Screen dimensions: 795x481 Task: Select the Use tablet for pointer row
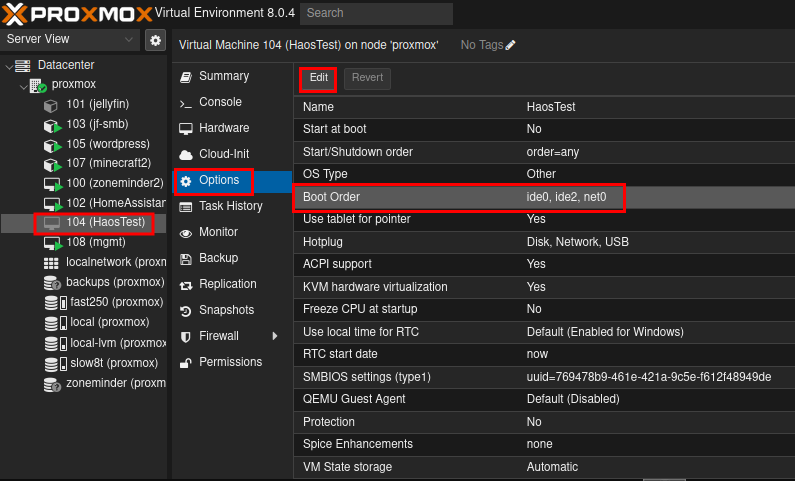tap(544, 219)
